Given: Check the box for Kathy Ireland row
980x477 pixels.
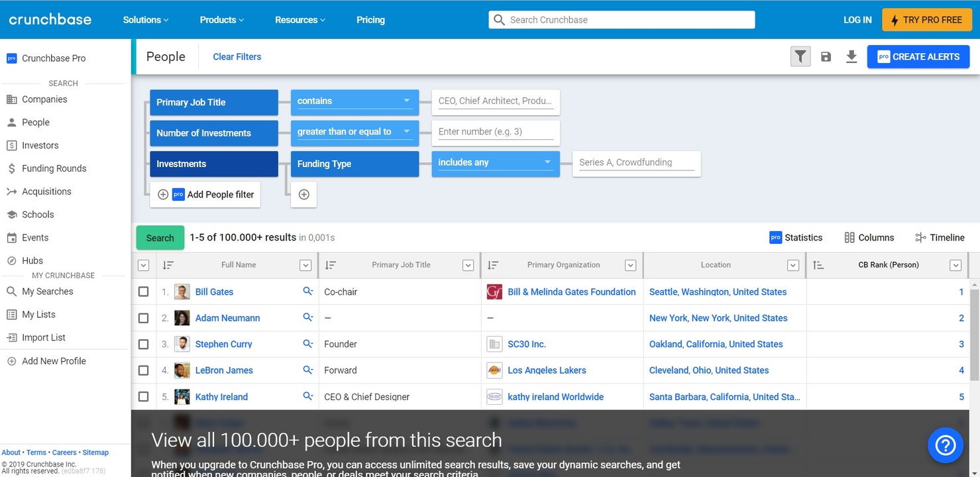Looking at the screenshot, I should [143, 397].
